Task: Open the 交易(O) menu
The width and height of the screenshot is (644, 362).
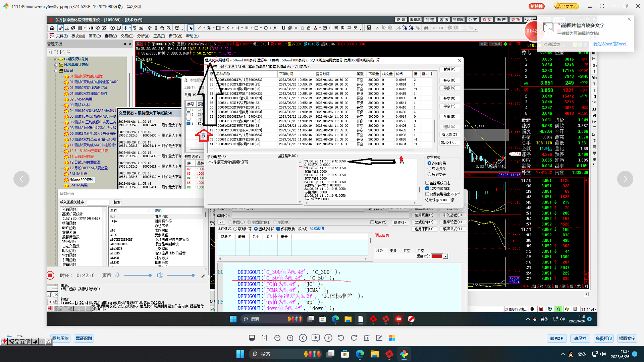Action: point(127,36)
